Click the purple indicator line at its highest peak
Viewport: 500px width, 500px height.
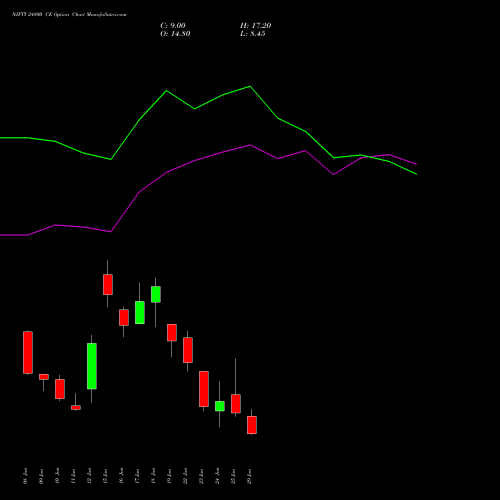click(x=250, y=145)
